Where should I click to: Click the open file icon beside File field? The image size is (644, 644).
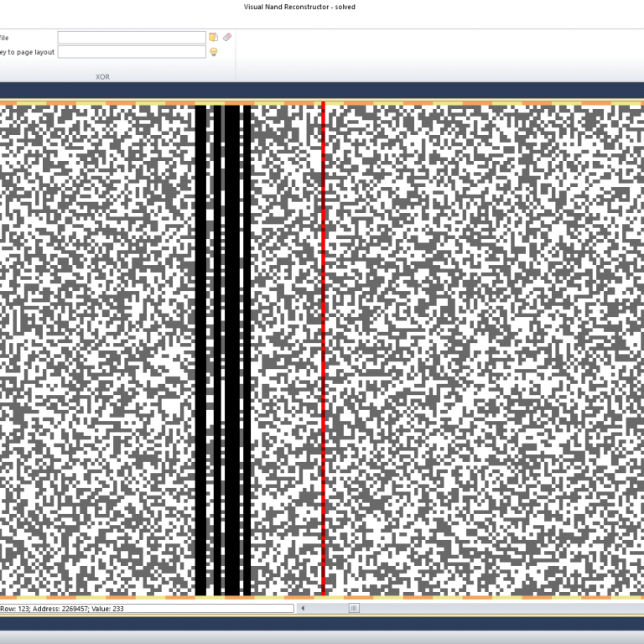click(x=214, y=37)
